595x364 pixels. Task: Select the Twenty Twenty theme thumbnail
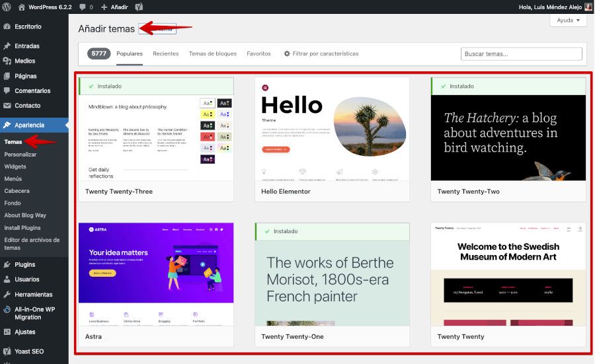(508, 274)
